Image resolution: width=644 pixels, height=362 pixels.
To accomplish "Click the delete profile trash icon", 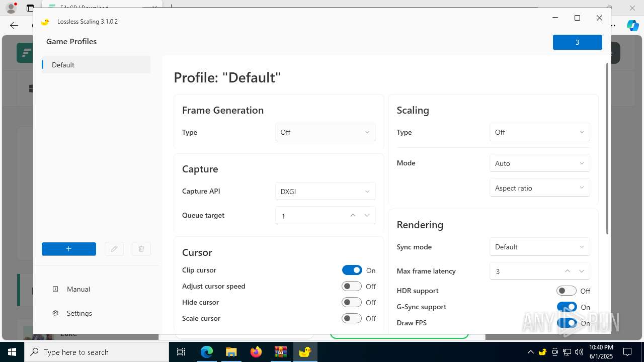I will 141,249.
